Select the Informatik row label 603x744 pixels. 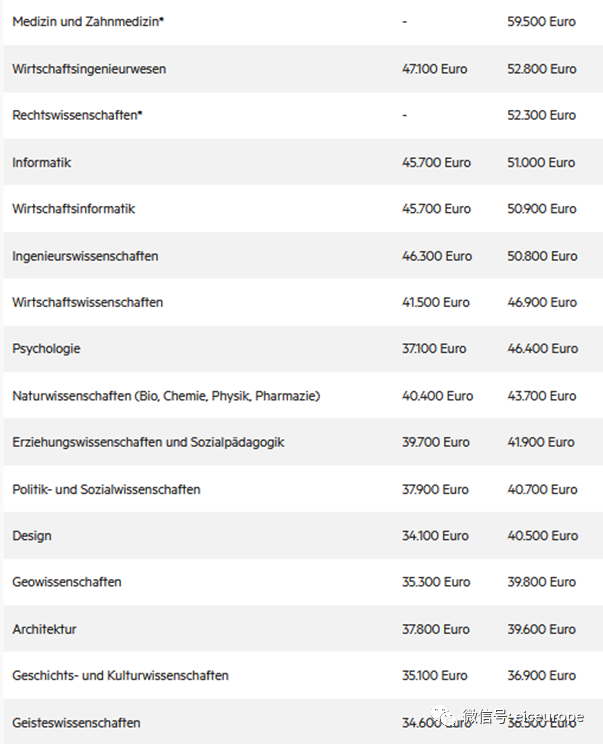pos(42,162)
